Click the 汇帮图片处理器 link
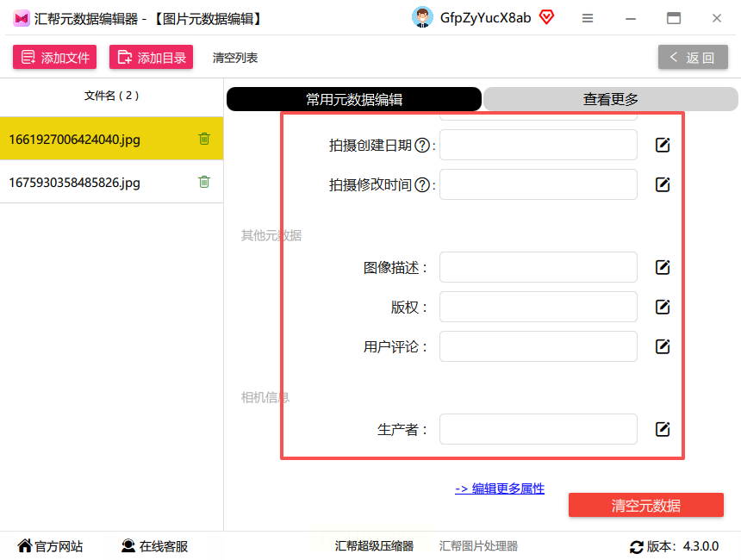The width and height of the screenshot is (741, 560). [478, 546]
